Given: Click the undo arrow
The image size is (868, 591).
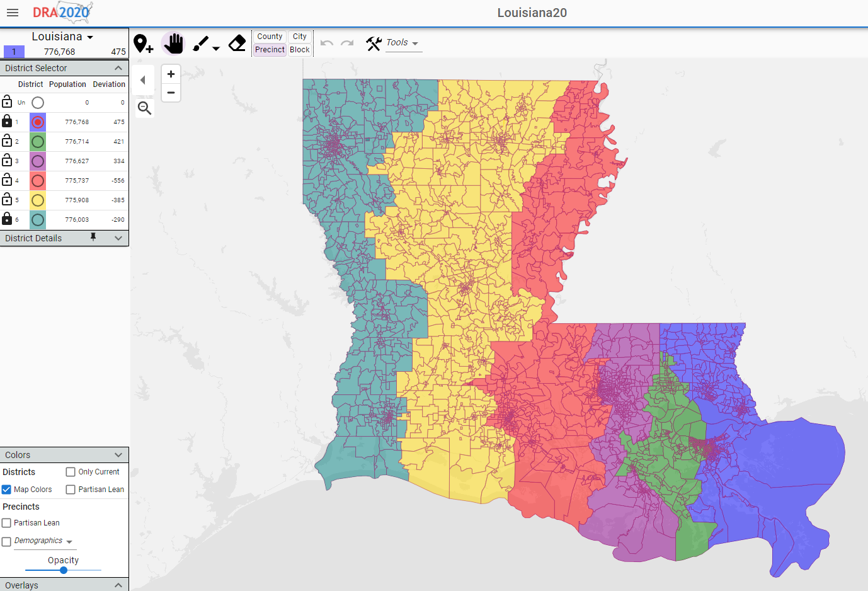Looking at the screenshot, I should pyautogui.click(x=326, y=43).
